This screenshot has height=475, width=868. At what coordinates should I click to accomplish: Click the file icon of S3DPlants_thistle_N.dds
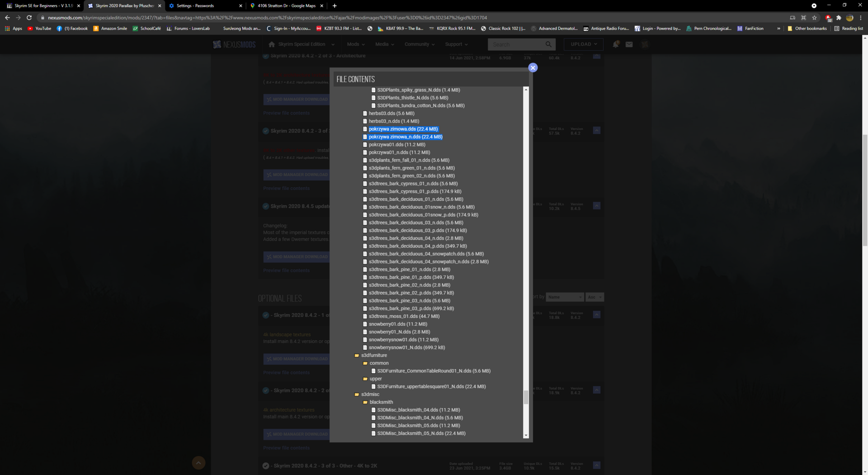click(373, 98)
